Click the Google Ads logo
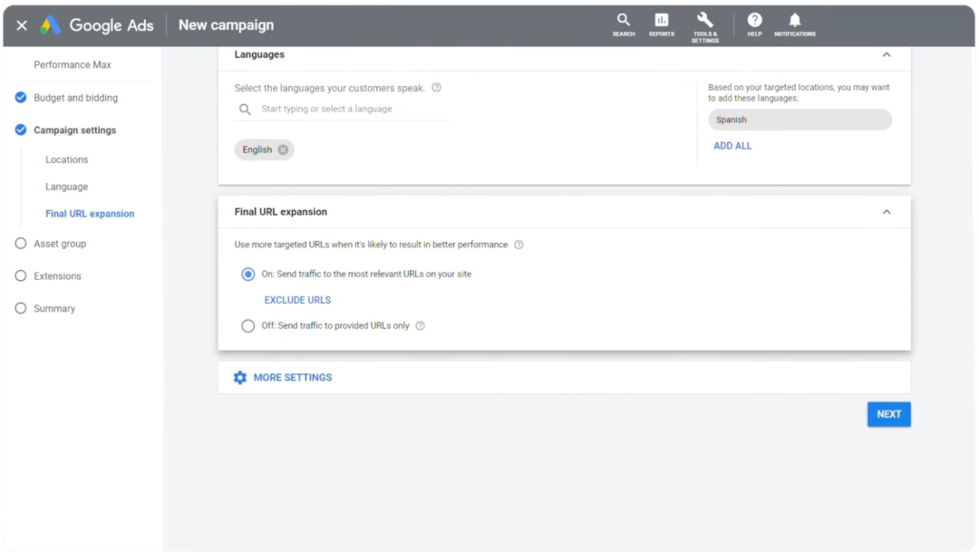Image resolution: width=979 pixels, height=560 pixels. tap(51, 25)
